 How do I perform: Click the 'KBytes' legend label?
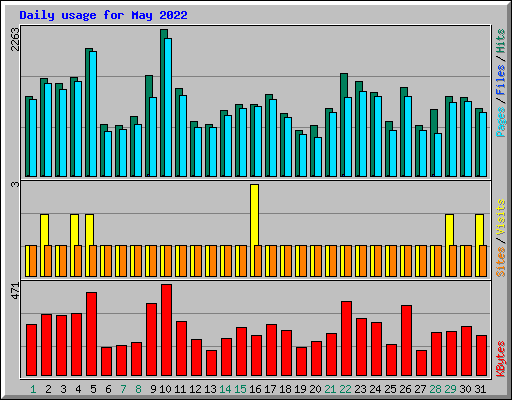[500, 359]
